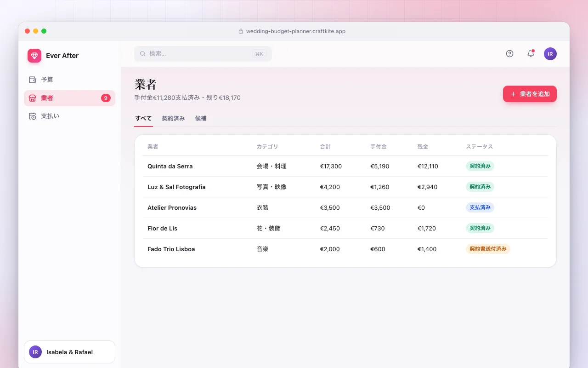The image size is (588, 368).
Task: Click the 支払い calendar-clock icon in sidebar
Action: pyautogui.click(x=33, y=116)
